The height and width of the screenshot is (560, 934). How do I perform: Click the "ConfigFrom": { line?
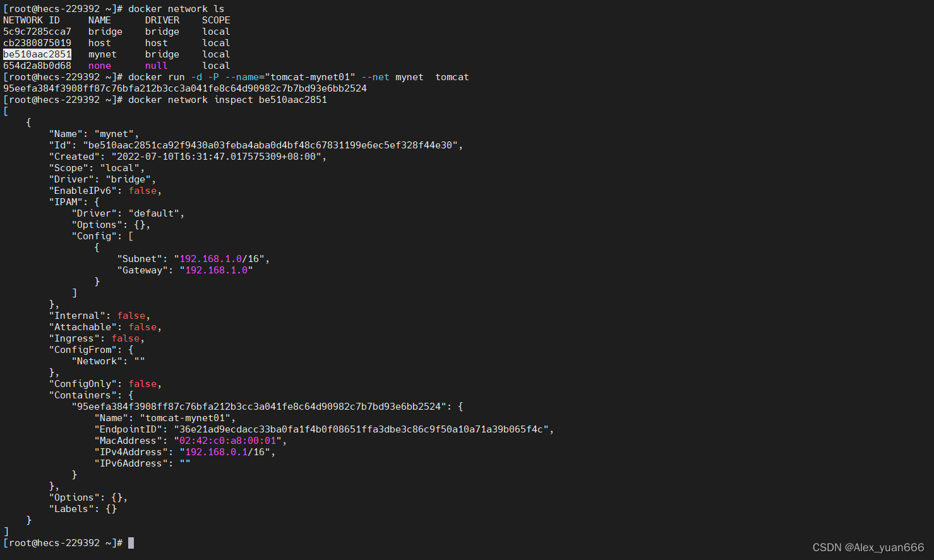[91, 350]
